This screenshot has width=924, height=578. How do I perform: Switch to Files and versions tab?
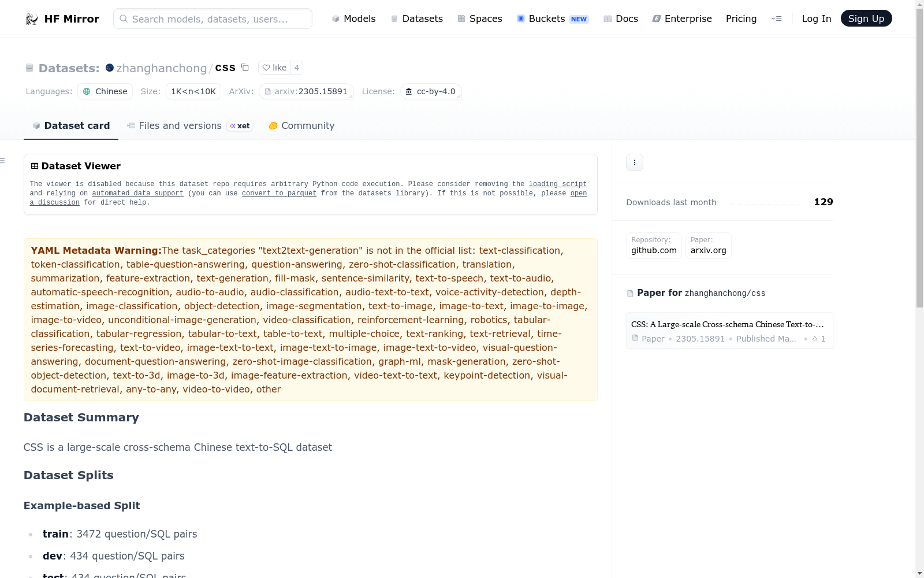(189, 125)
